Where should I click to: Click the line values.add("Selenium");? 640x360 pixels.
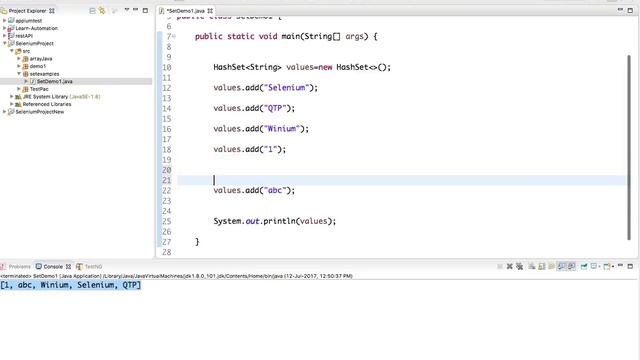click(265, 88)
